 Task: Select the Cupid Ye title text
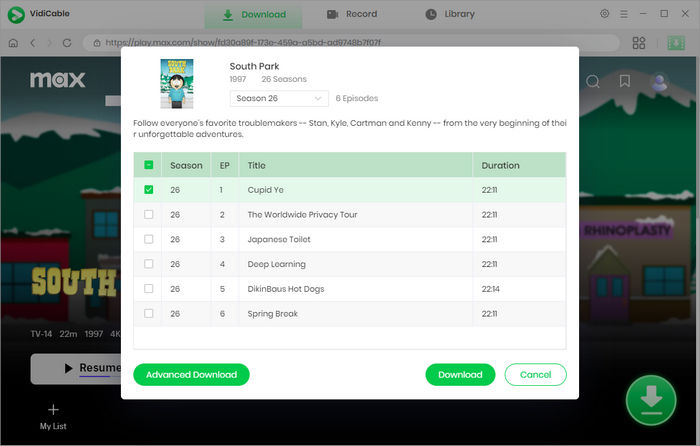(266, 190)
